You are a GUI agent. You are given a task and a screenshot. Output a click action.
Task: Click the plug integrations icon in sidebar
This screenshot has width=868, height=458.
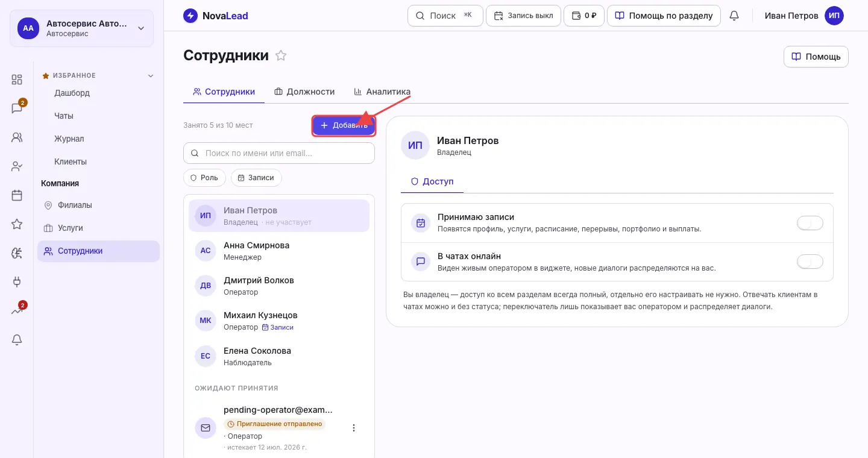point(17,282)
